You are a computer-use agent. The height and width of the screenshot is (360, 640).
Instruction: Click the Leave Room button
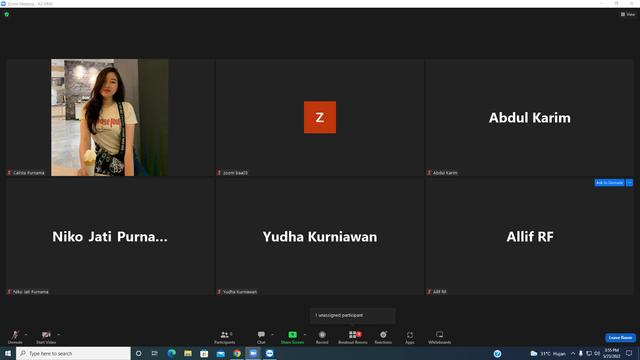(620, 338)
